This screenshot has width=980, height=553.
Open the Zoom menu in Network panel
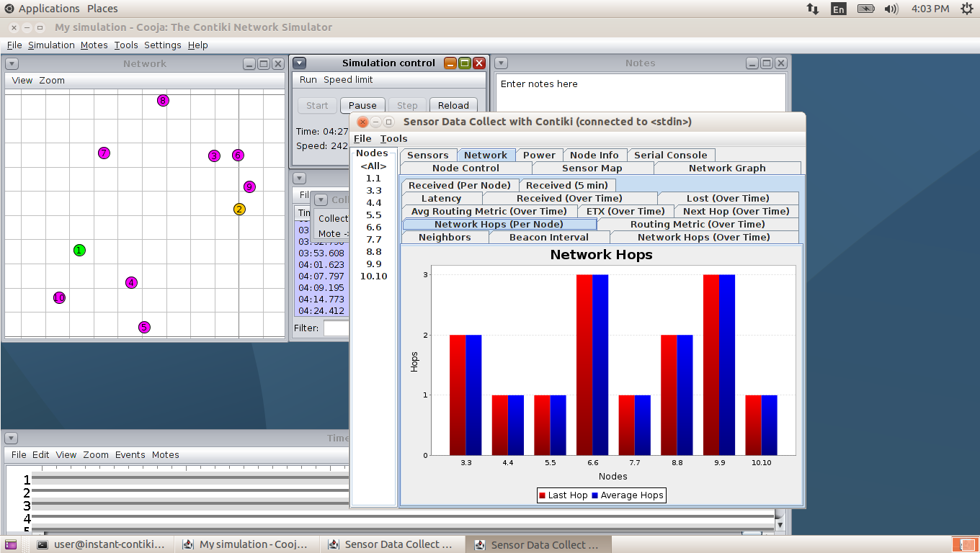52,81
